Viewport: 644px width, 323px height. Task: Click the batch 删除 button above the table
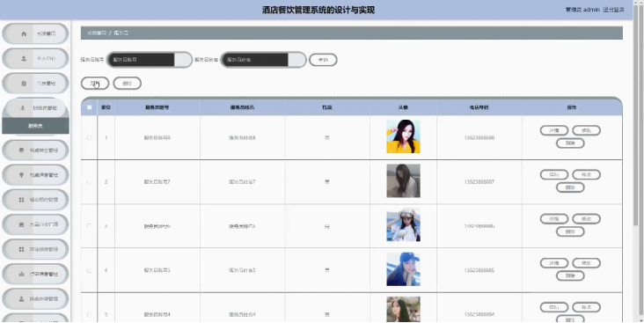click(128, 84)
